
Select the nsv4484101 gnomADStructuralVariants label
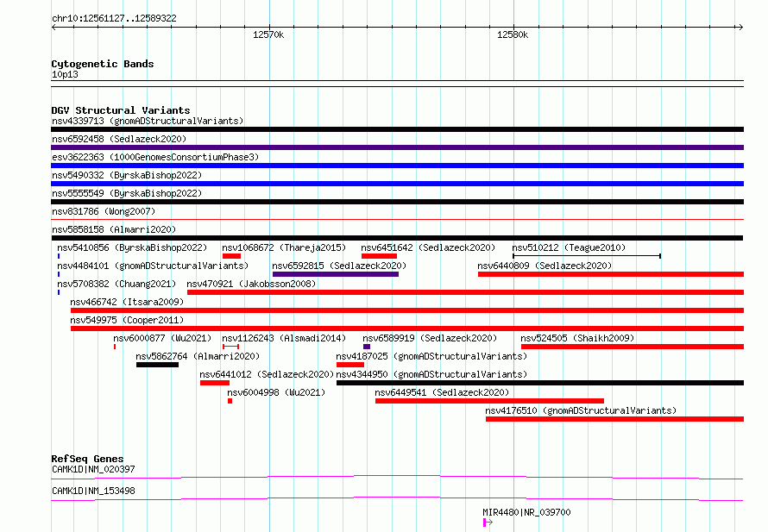pos(153,266)
